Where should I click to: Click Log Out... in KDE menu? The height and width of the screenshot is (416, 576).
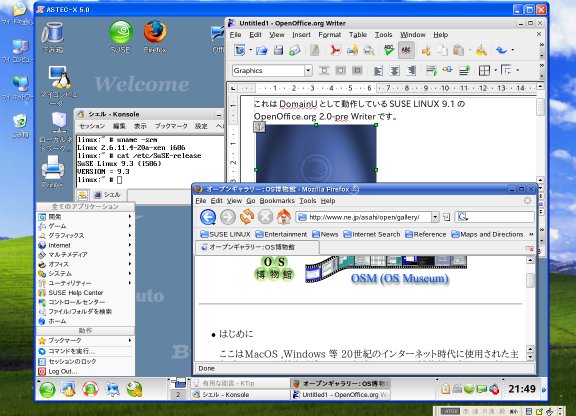pyautogui.click(x=85, y=372)
